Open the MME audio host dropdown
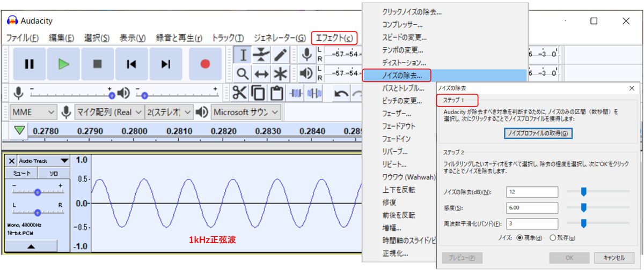The width and height of the screenshot is (644, 270). click(x=33, y=112)
